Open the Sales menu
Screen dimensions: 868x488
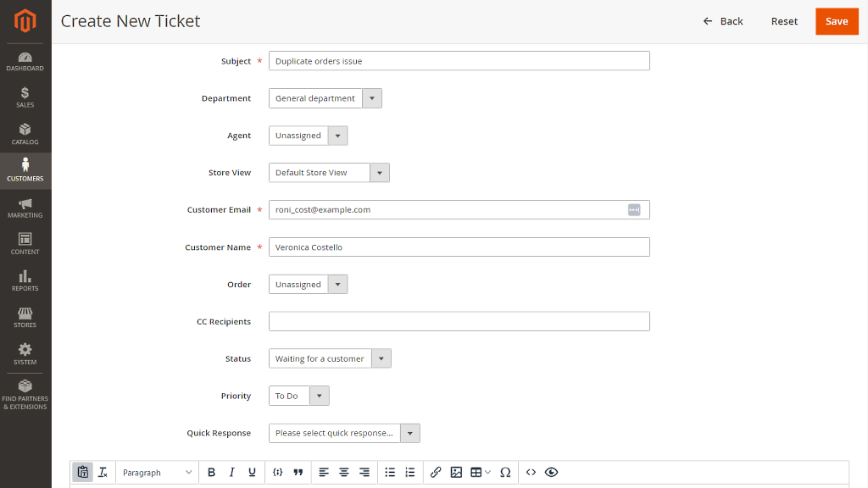point(25,97)
